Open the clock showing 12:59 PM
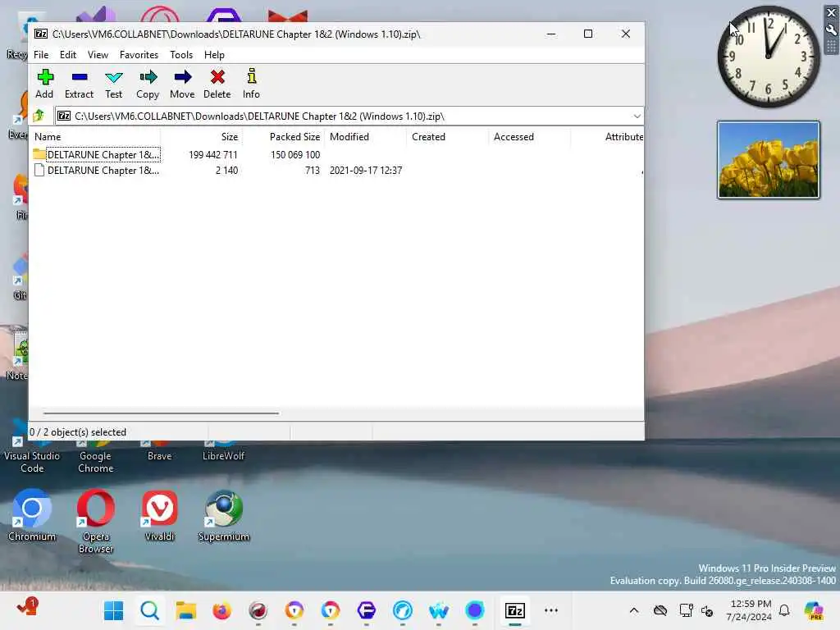The image size is (840, 630). pyautogui.click(x=749, y=610)
